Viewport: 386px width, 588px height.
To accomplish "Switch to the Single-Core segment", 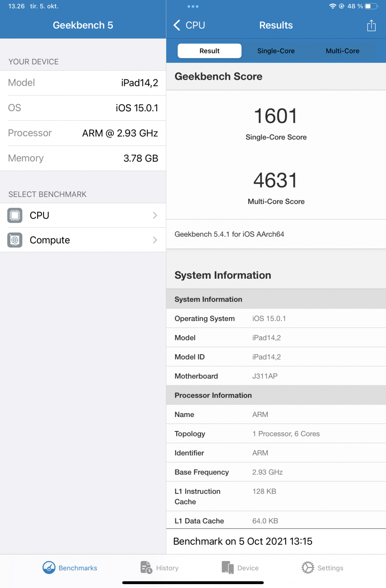I will click(x=276, y=51).
